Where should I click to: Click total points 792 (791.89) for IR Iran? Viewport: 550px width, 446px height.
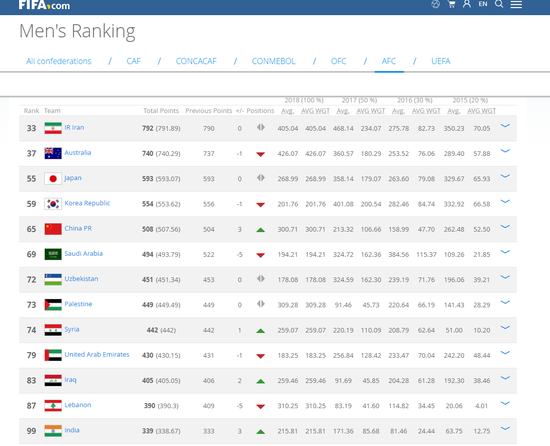161,128
